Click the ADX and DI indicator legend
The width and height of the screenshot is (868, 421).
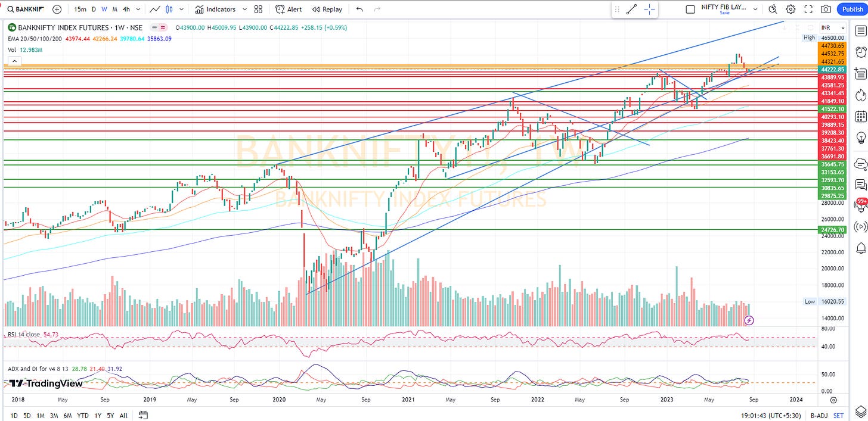37,369
